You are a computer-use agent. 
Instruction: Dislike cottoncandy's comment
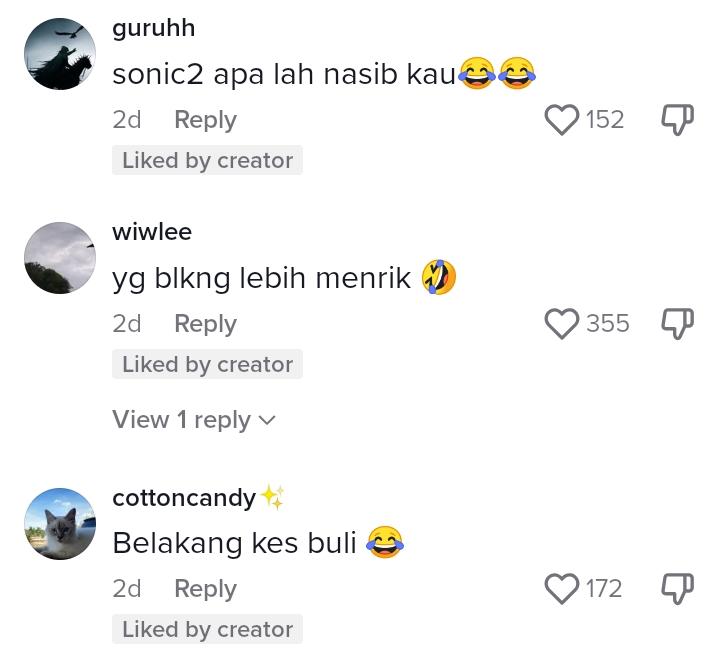[x=677, y=589]
